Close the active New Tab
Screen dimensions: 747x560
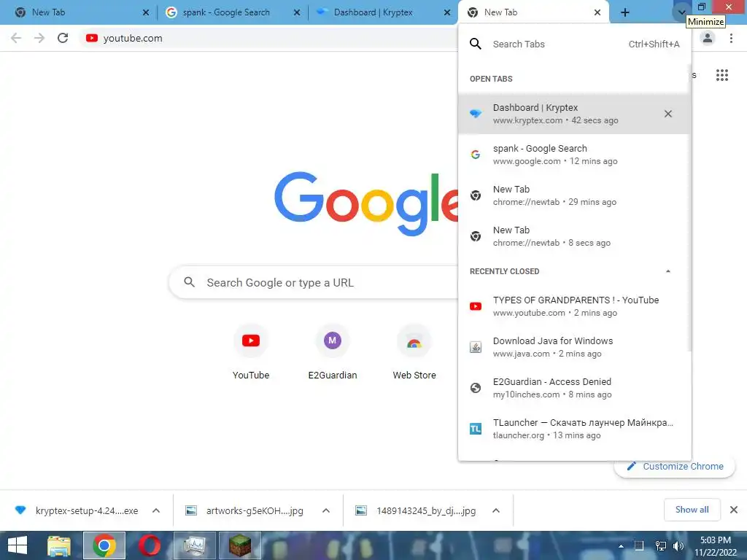click(597, 13)
